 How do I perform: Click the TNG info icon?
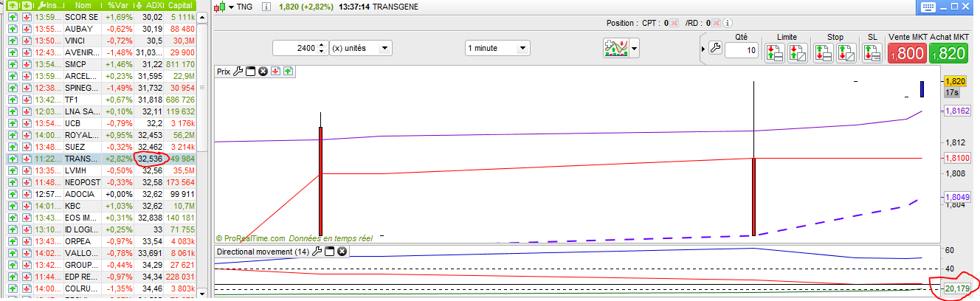266,7
